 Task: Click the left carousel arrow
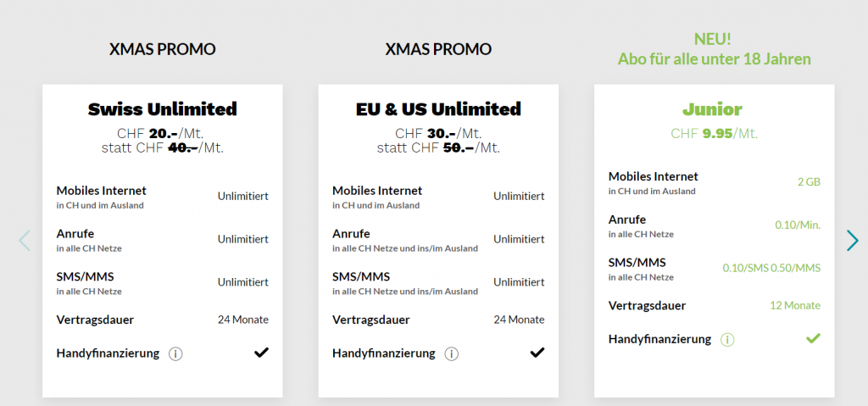click(24, 241)
